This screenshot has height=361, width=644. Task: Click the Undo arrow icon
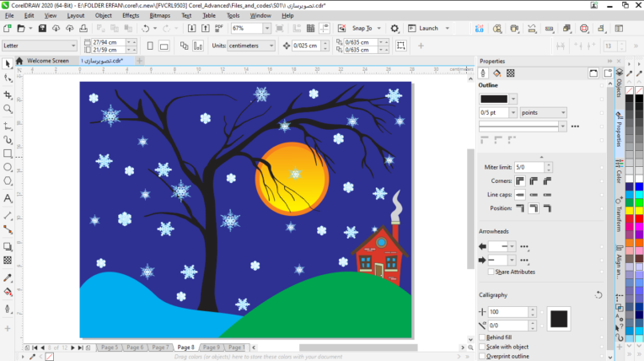(x=145, y=29)
